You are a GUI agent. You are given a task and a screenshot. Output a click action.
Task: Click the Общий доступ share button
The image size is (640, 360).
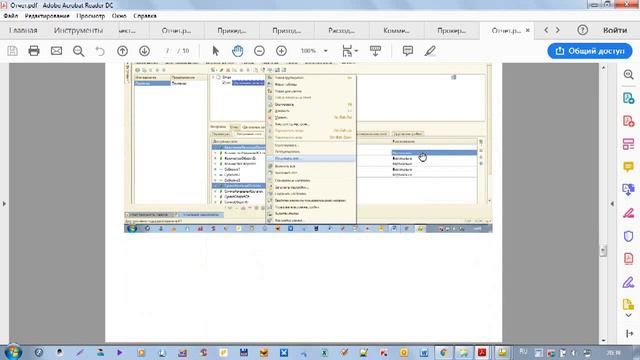tap(590, 51)
